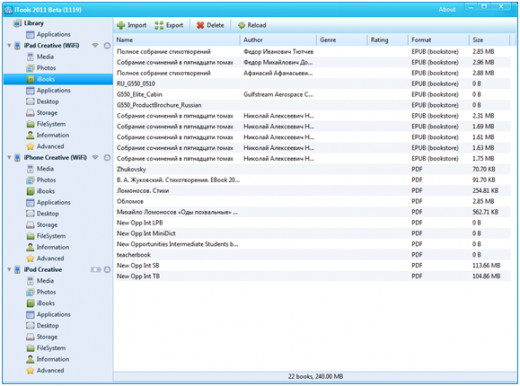Image resolution: width=520 pixels, height=386 pixels.
Task: Open FileSystem under iPhone Creative
Action: pyautogui.click(x=46, y=236)
